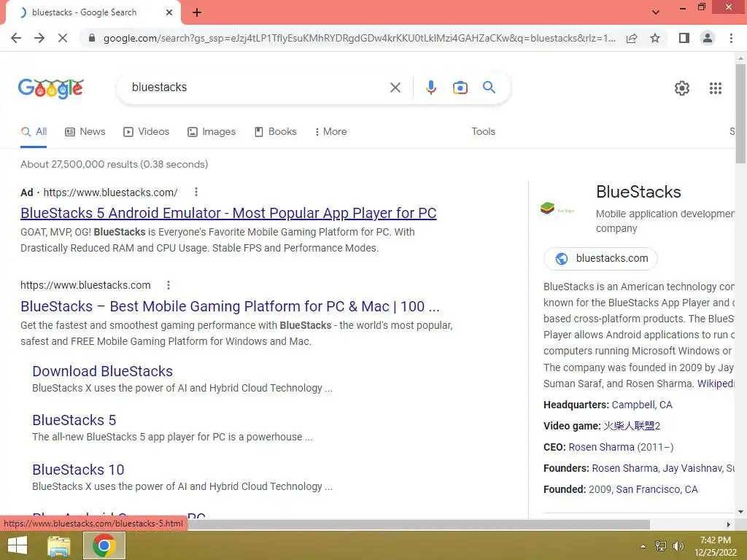Open the BlueStacks 5 sitelink
The image size is (747, 560).
coord(74,421)
